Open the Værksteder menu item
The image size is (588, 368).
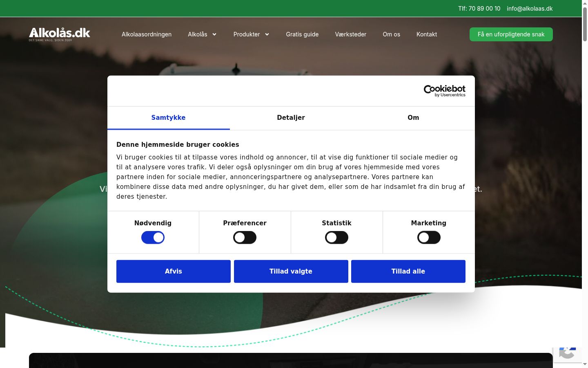pos(351,34)
